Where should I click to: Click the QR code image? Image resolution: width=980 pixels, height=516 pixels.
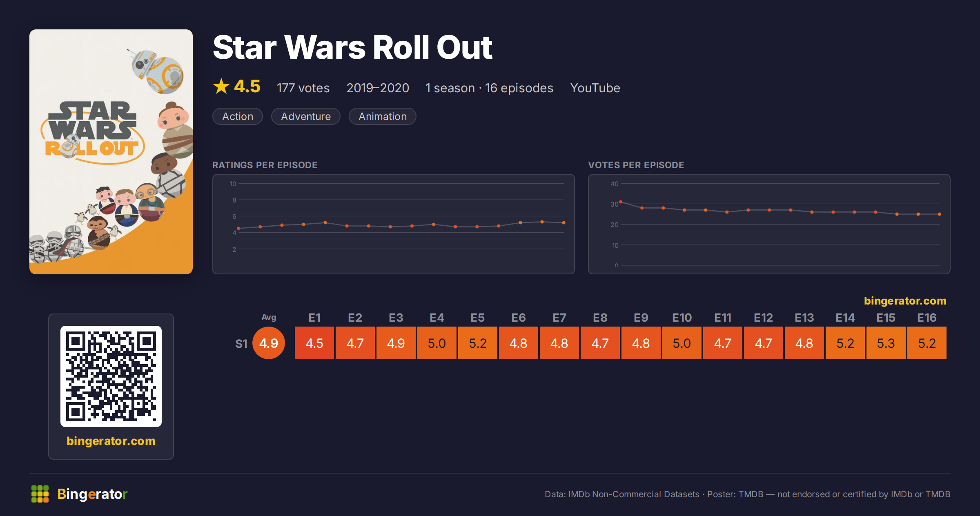tap(111, 376)
